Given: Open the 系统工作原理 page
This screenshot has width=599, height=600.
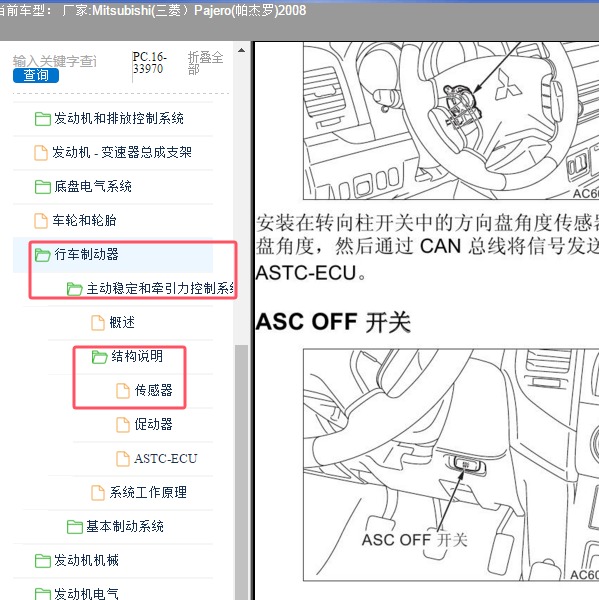Looking at the screenshot, I should pyautogui.click(x=148, y=493).
